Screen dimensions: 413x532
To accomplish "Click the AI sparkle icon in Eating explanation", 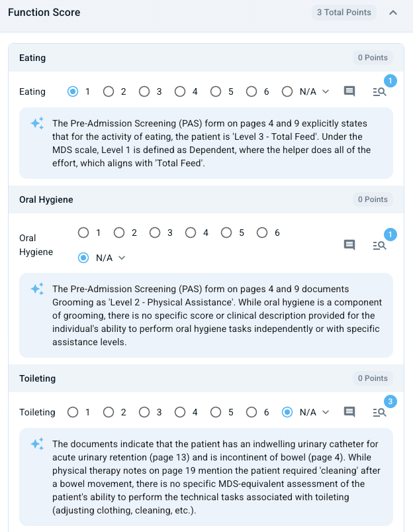I will (37, 123).
